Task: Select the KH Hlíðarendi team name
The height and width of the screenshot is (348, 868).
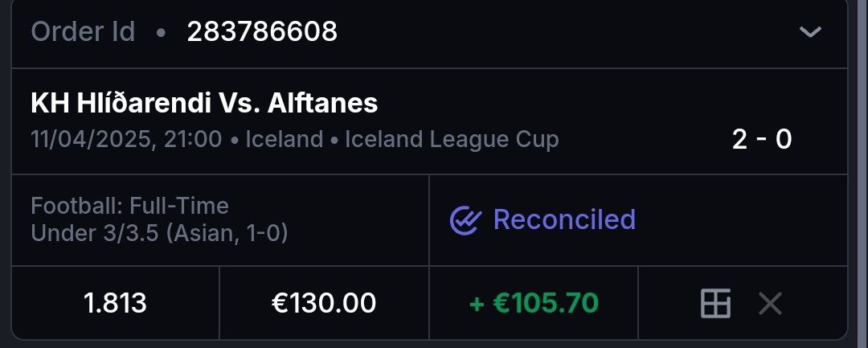Action: [x=121, y=103]
